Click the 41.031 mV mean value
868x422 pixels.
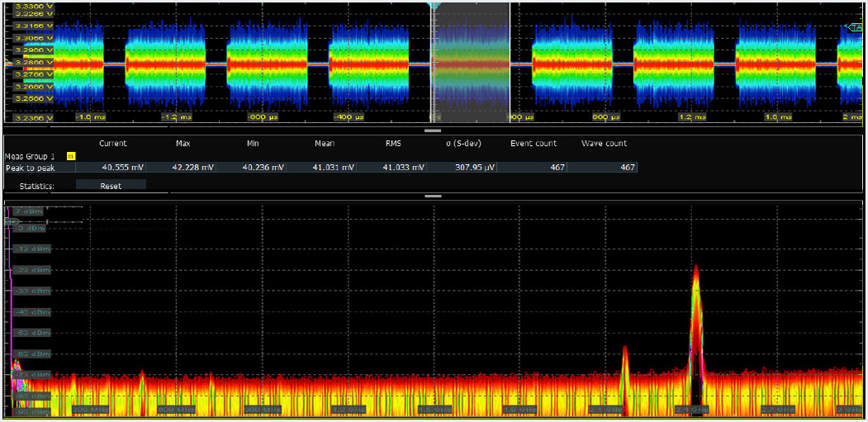point(334,168)
